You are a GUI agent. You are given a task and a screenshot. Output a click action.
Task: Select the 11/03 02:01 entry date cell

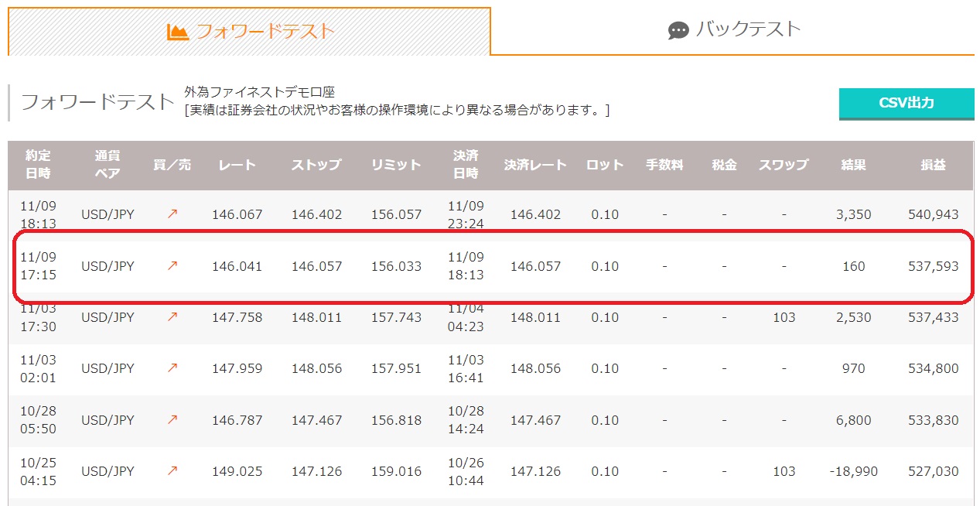tap(38, 368)
